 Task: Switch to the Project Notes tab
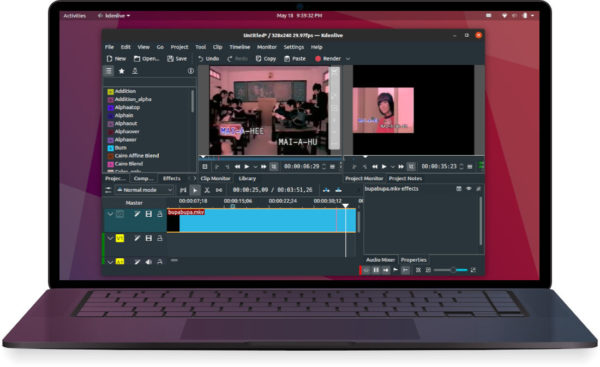pos(405,178)
